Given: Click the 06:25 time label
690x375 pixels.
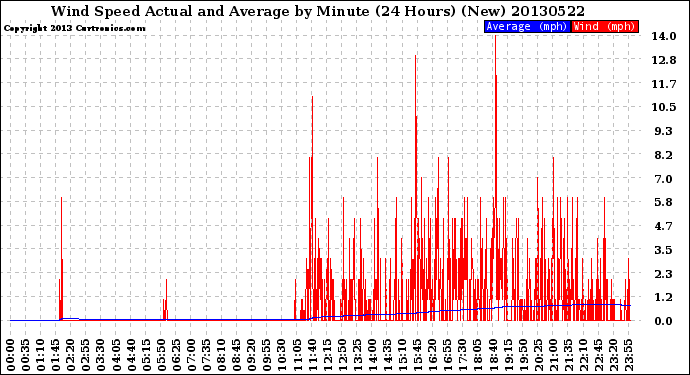Looking at the screenshot, I should [176, 355].
